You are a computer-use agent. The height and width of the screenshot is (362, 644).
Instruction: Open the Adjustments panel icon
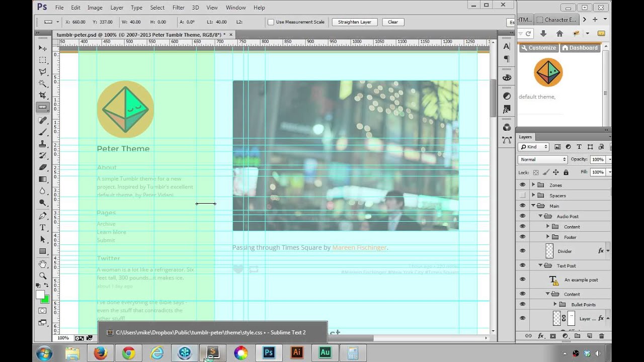coord(507,96)
